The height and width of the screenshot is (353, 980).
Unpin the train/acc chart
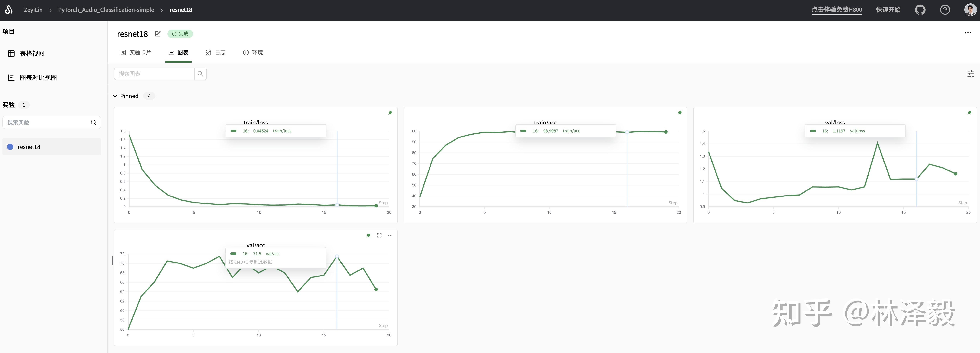[x=679, y=113]
